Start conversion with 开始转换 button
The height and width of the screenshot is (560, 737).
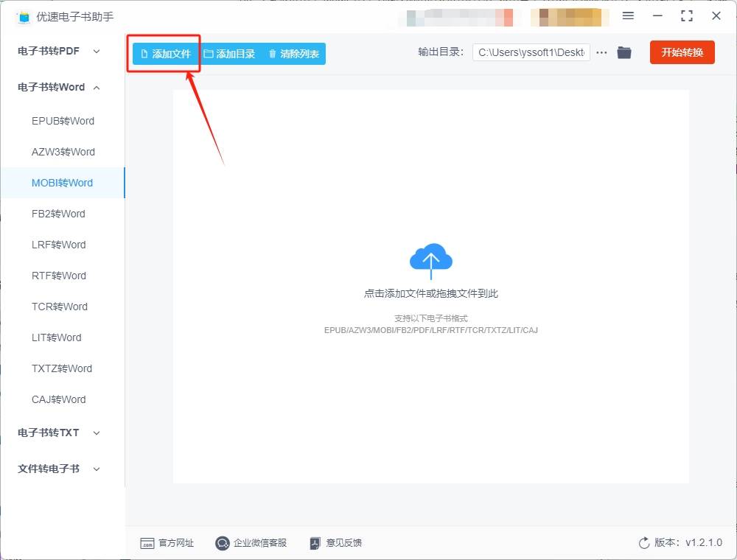click(x=682, y=52)
